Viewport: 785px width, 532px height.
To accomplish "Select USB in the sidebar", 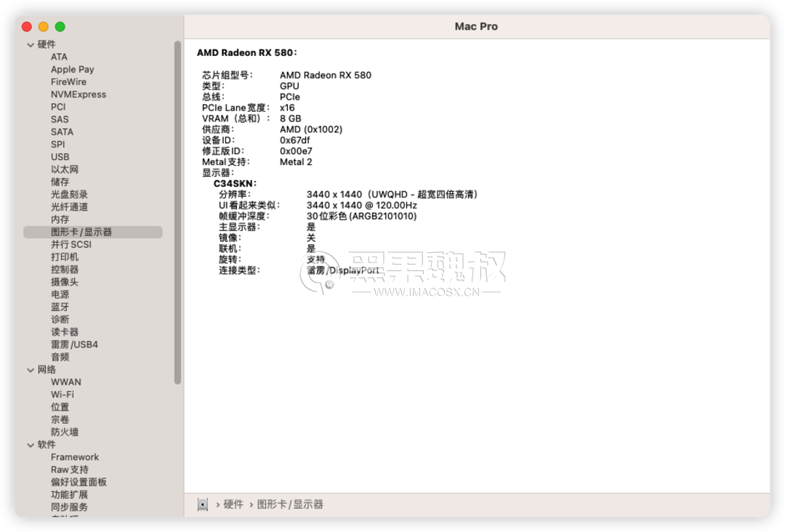I will click(60, 157).
